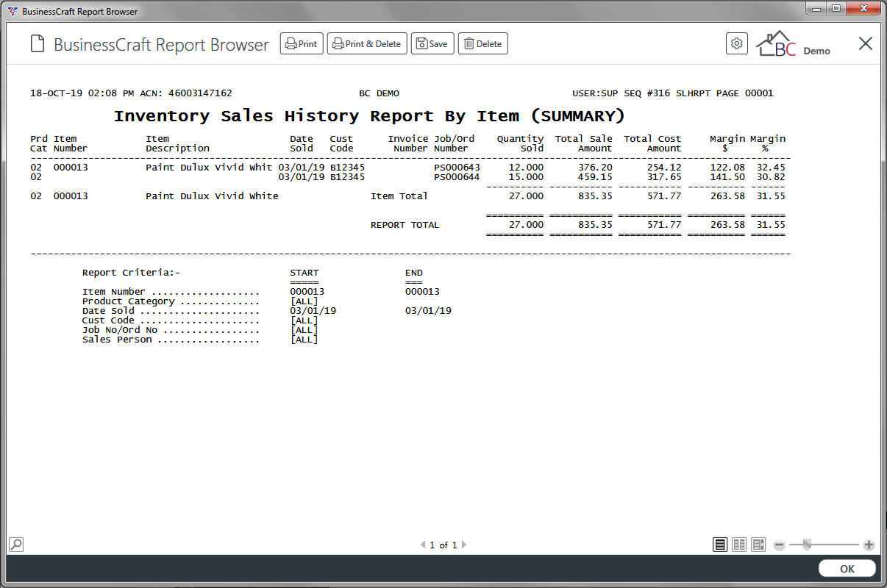Click the cost amount 317.65

tap(664, 177)
